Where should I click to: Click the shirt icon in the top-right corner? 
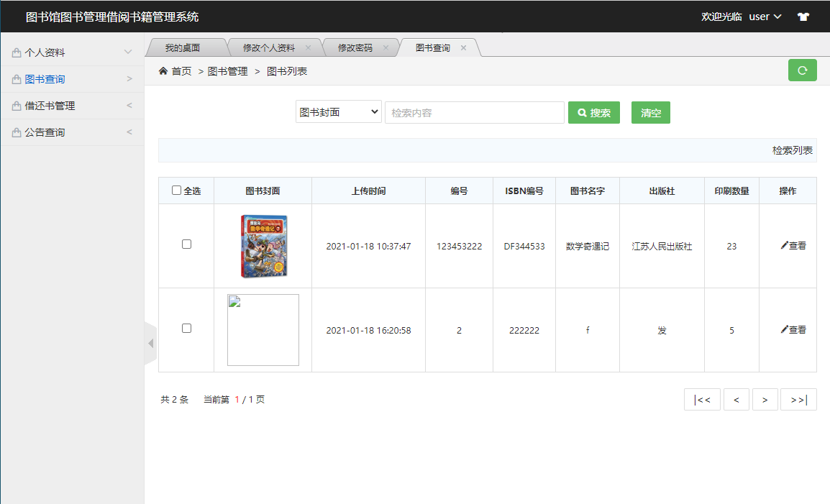[x=803, y=16]
